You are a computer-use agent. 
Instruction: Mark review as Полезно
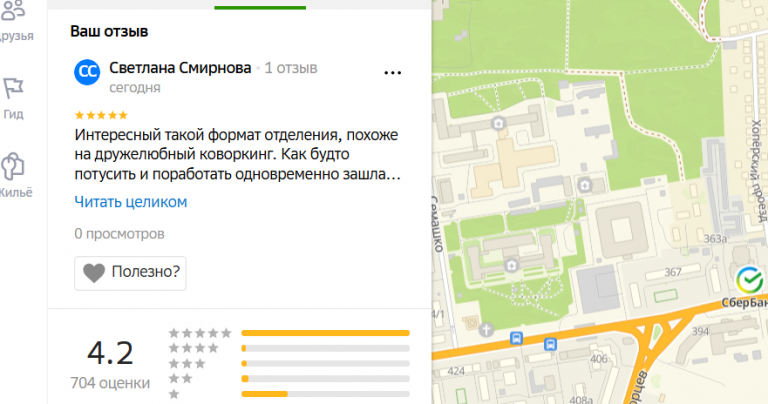pyautogui.click(x=130, y=273)
